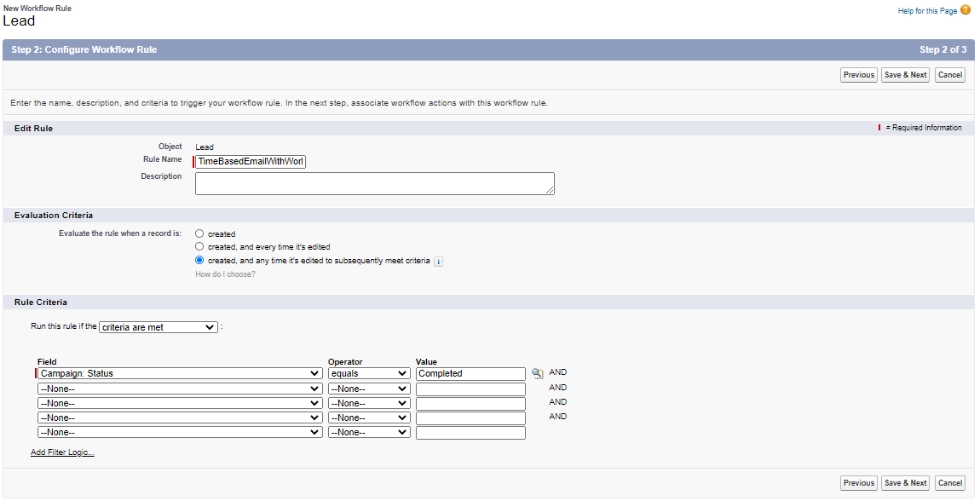Image resolution: width=980 pixels, height=501 pixels.
Task: Open the second row Operator dropdown
Action: coord(368,388)
